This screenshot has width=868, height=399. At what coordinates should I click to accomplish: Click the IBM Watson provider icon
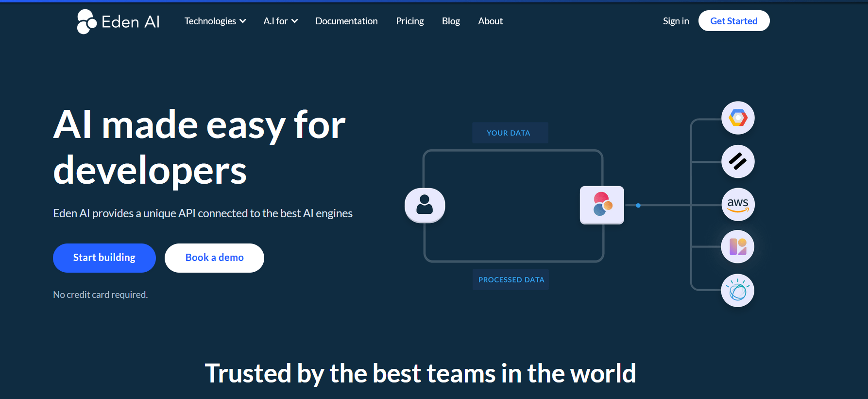[x=738, y=291]
